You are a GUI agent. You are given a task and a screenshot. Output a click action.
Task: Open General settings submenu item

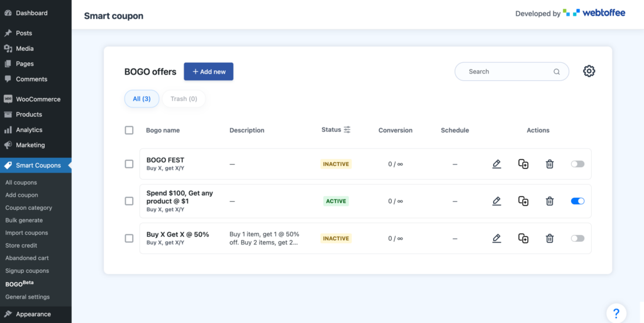[28, 297]
